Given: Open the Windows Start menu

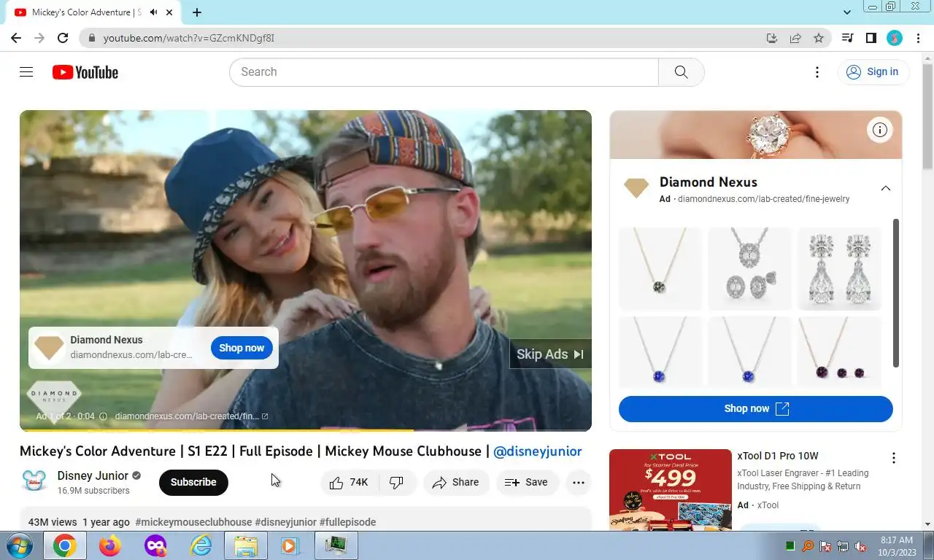Looking at the screenshot, I should 19,545.
